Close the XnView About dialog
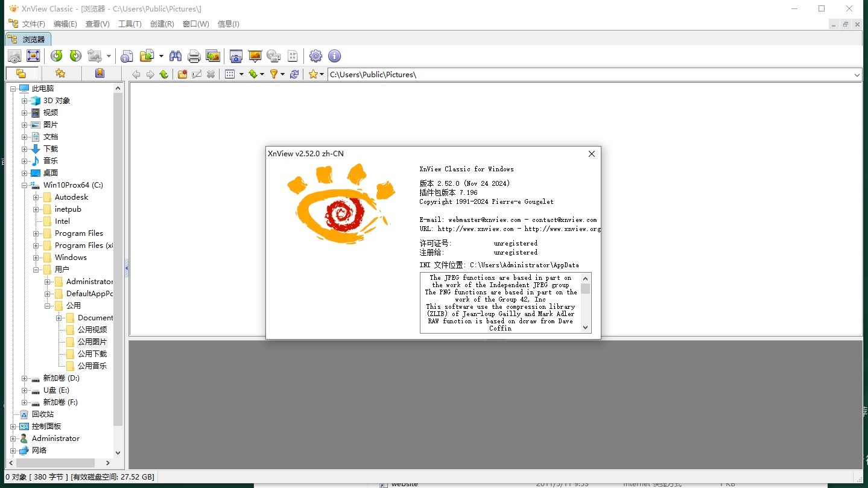Image resolution: width=868 pixels, height=488 pixels. pyautogui.click(x=592, y=154)
